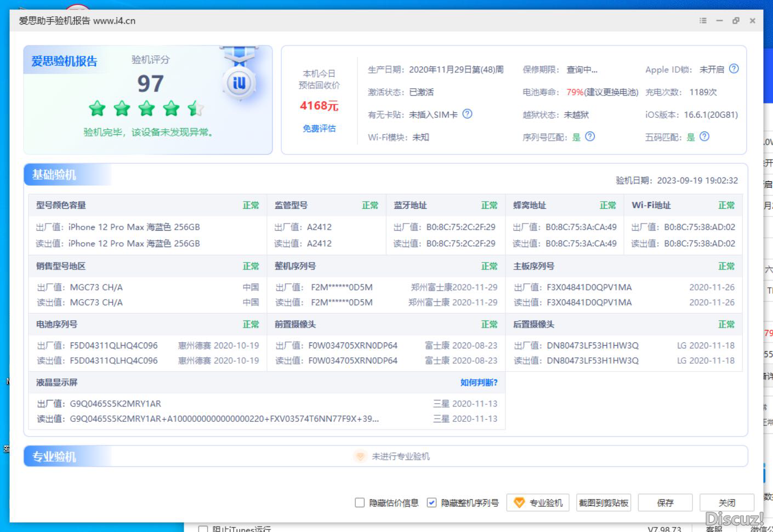Click 前置摄像头 出厂值 F0W034705XRN0DP64
773x532 pixels.
353,346
